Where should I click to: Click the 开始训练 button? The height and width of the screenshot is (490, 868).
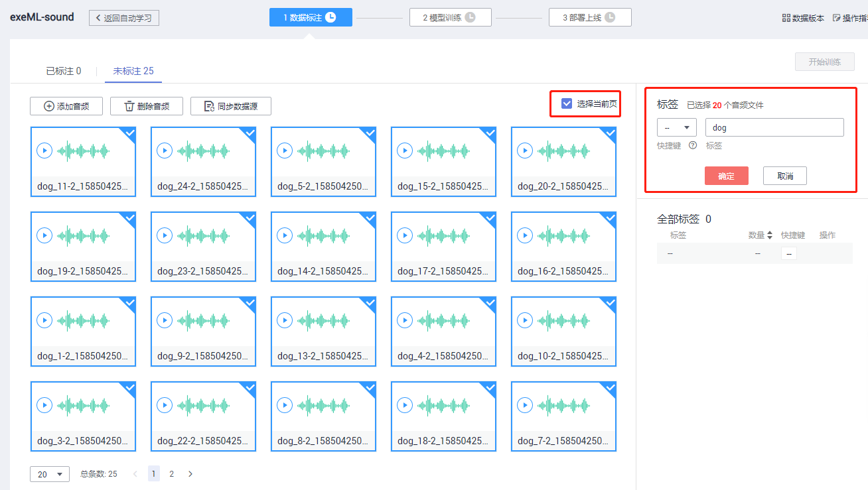pyautogui.click(x=825, y=62)
